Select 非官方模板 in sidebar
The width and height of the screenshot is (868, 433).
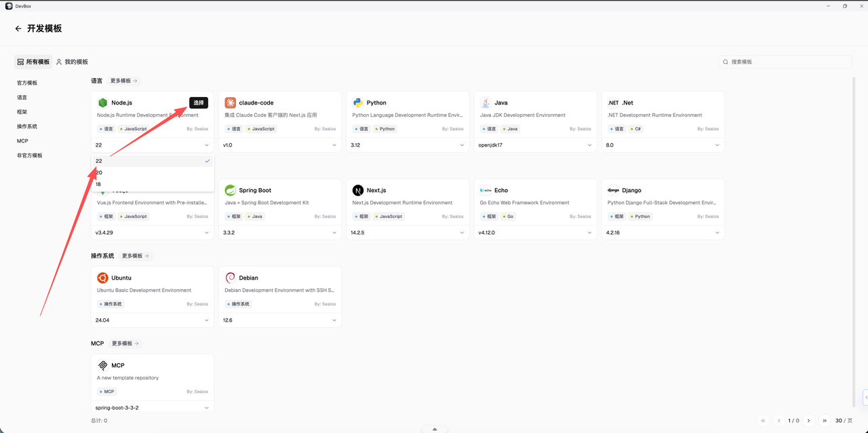[x=30, y=155]
